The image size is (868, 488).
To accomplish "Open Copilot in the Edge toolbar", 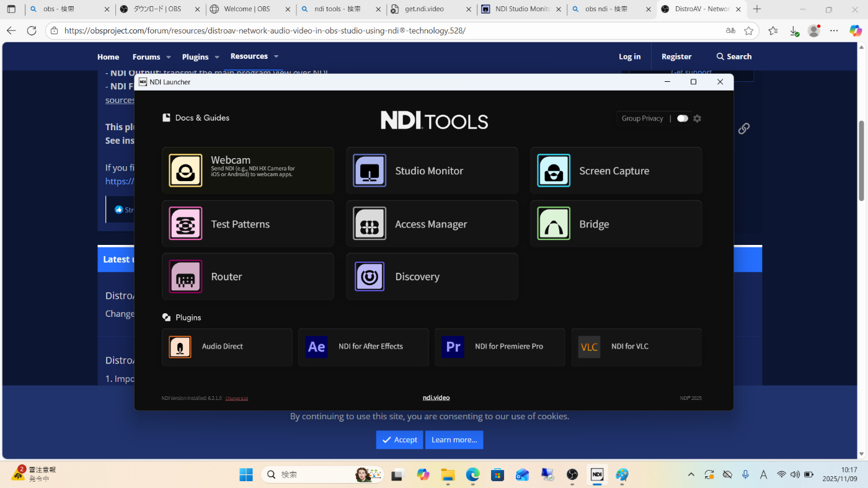I will pyautogui.click(x=856, y=31).
